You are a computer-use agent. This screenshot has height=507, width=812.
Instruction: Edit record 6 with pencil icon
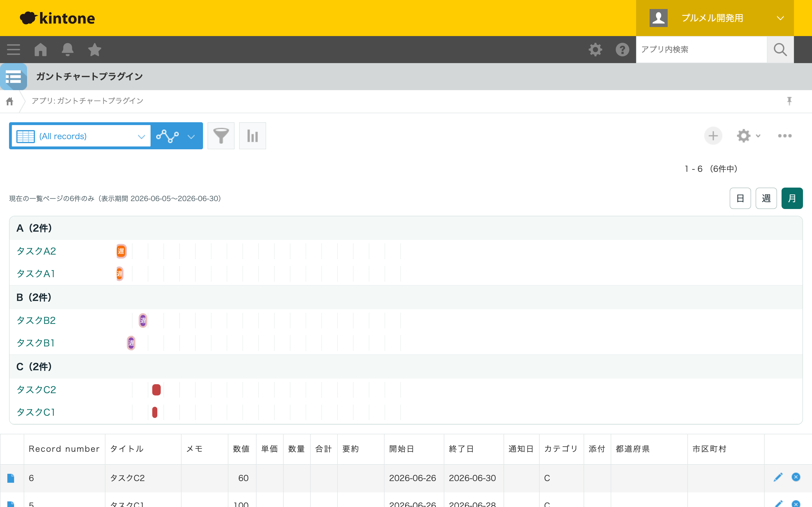778,477
